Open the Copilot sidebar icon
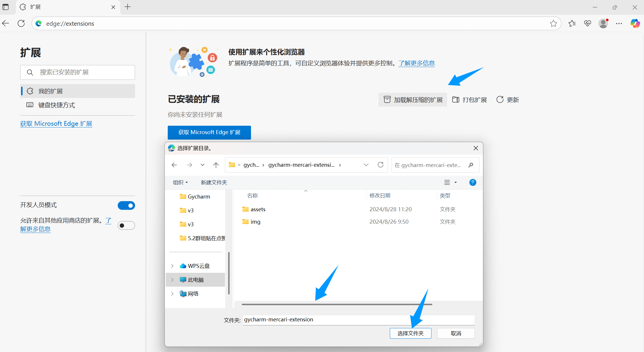Image resolution: width=644 pixels, height=352 pixels. 635,23
